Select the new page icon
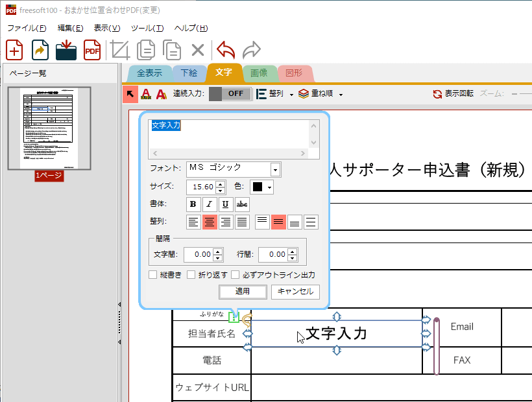 pos(14,50)
